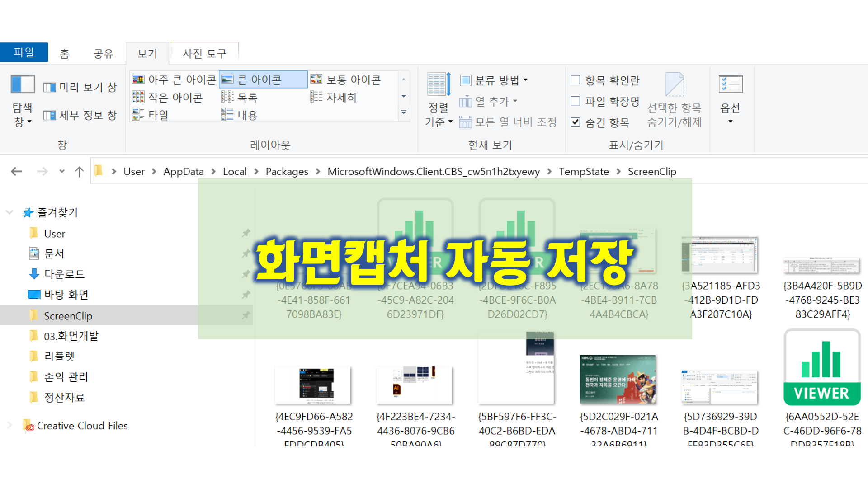Open the 다운로드 folder in sidebar
This screenshot has height=488, width=868.
pos(64,274)
